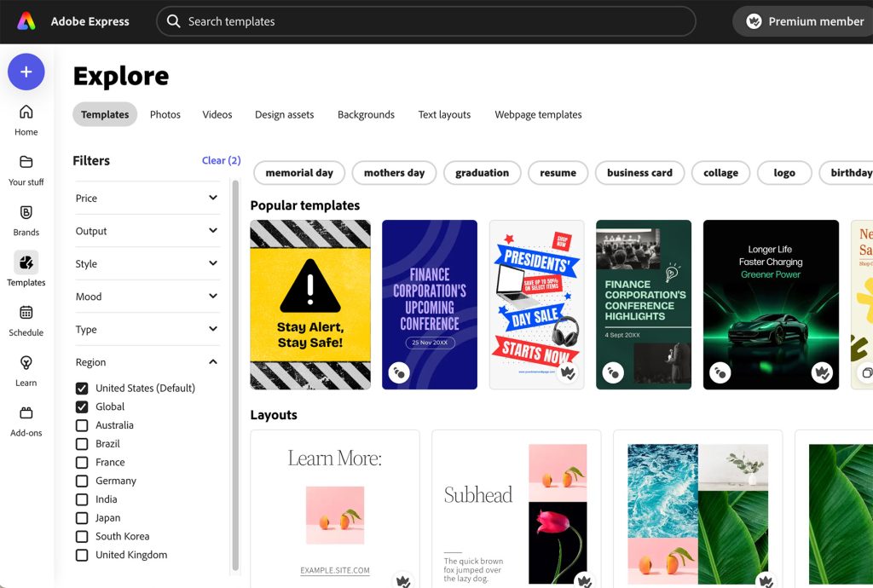Uncheck United States (Default) region
Screen dimensions: 873x588
pos(82,389)
